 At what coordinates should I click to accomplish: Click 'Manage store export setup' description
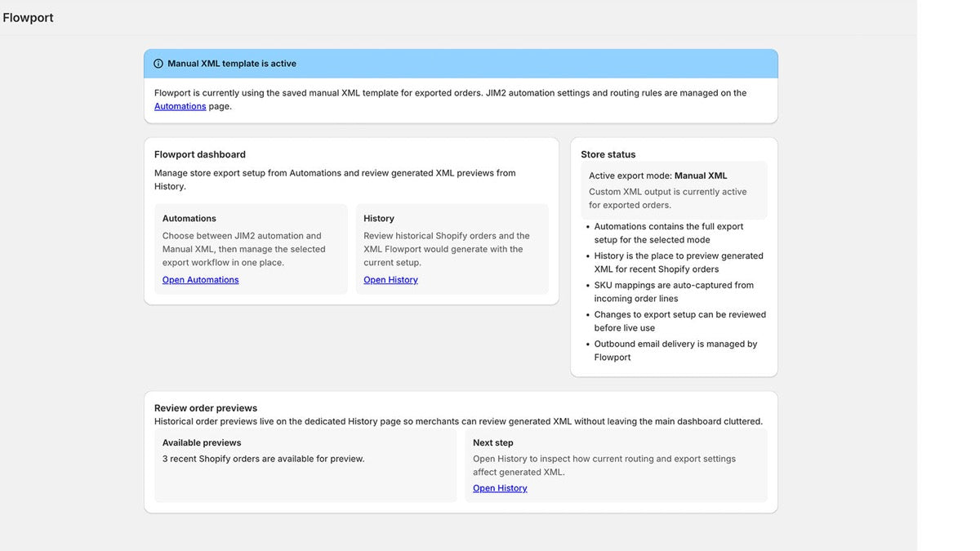335,180
